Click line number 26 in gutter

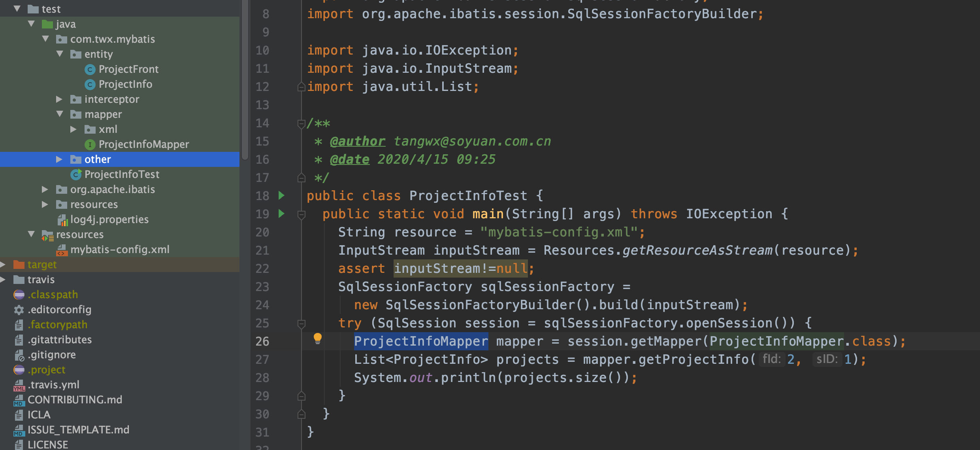[x=262, y=341]
